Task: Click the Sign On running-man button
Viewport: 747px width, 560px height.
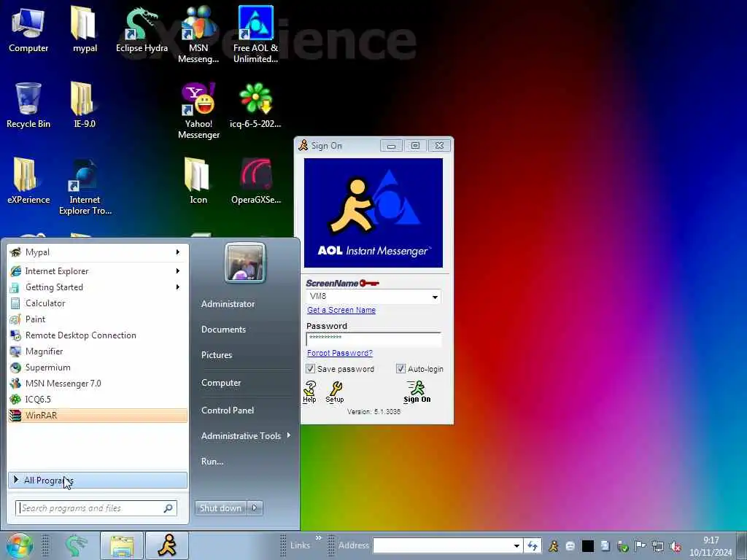Action: [417, 392]
